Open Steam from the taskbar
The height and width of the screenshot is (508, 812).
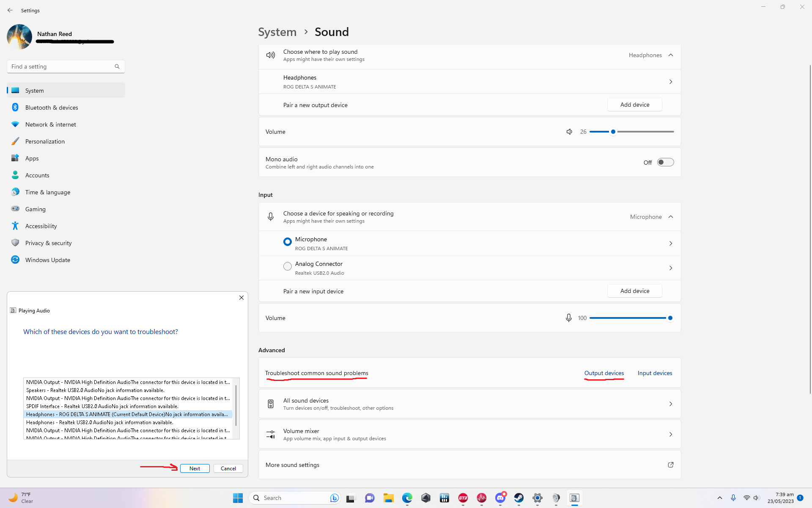click(519, 498)
